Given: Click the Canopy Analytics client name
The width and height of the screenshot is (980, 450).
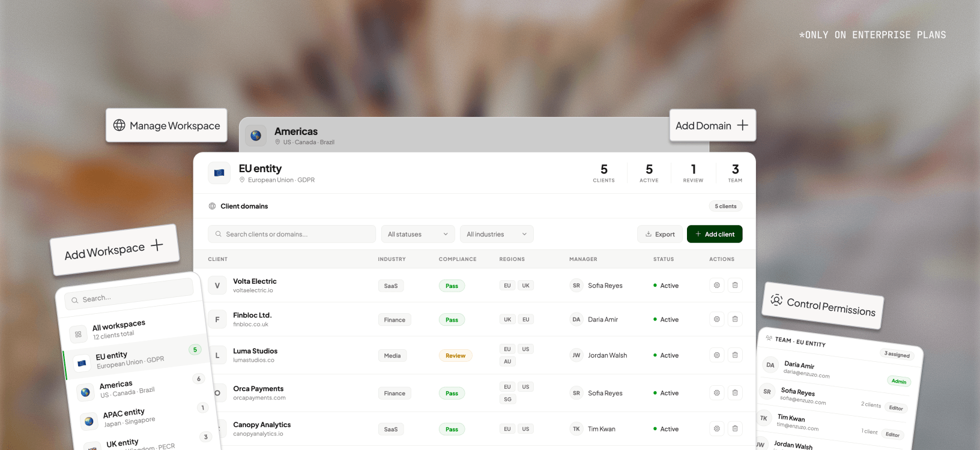Looking at the screenshot, I should pos(262,425).
